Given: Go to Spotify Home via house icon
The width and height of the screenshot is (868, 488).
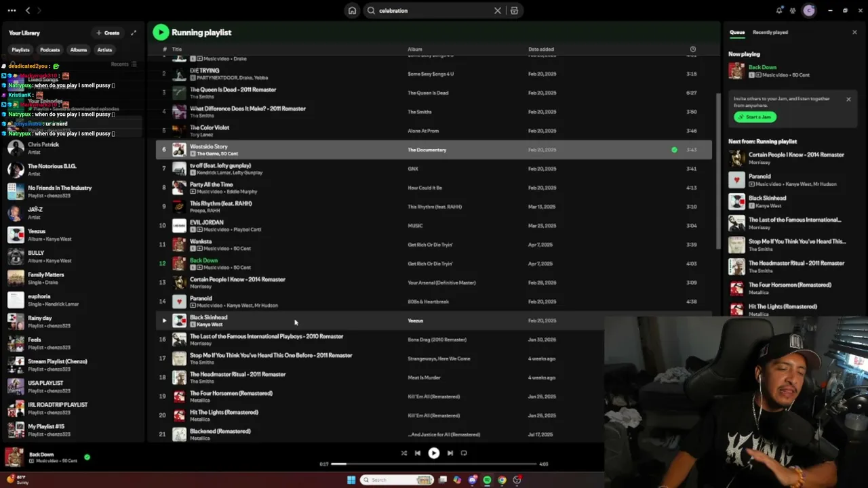Looking at the screenshot, I should coord(352,11).
